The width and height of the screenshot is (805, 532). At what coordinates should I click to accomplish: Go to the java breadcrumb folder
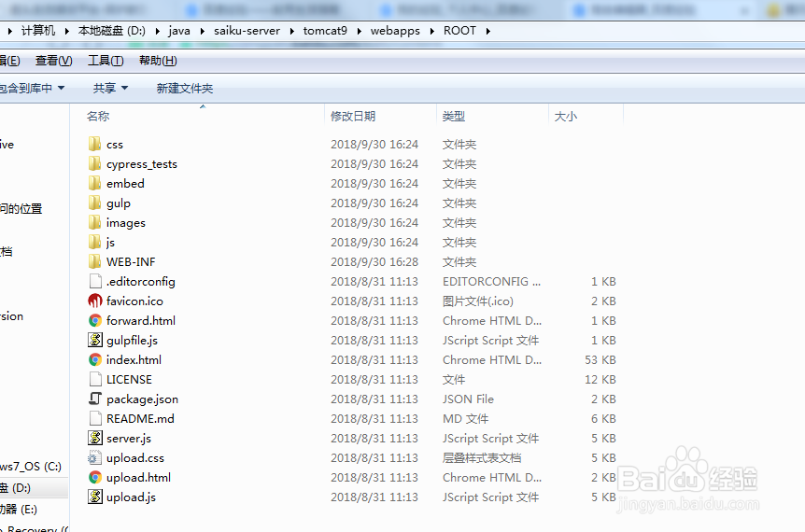[179, 31]
